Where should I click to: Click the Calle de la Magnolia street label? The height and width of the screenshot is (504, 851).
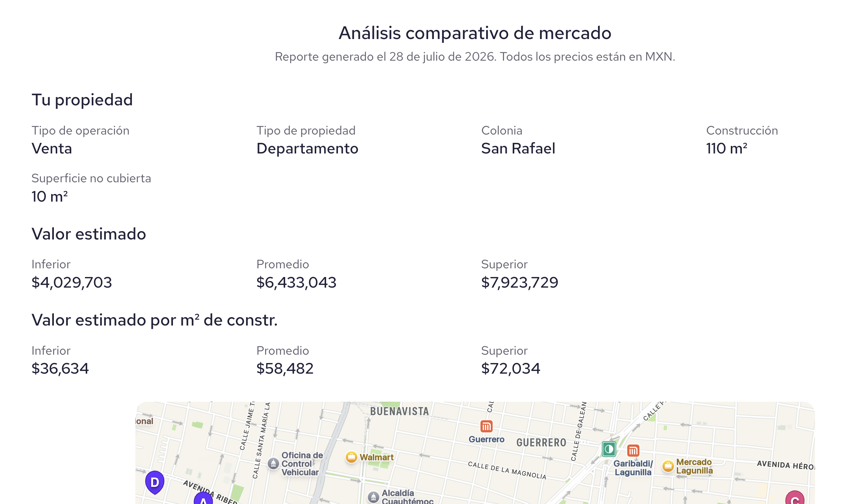(x=507, y=470)
